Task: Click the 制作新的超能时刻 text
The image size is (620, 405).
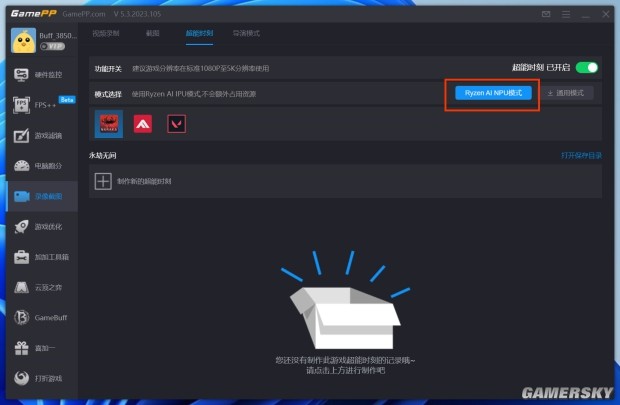Action: click(x=144, y=181)
